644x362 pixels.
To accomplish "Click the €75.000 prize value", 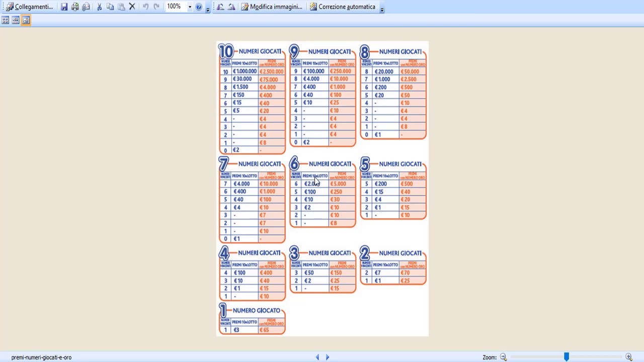I will pyautogui.click(x=269, y=79).
